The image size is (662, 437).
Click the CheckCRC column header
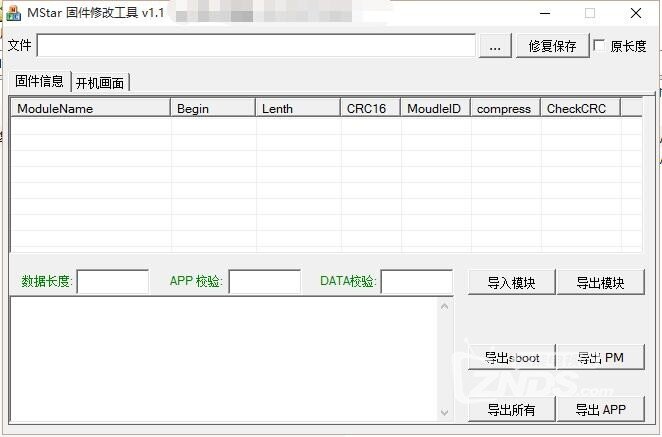(581, 108)
